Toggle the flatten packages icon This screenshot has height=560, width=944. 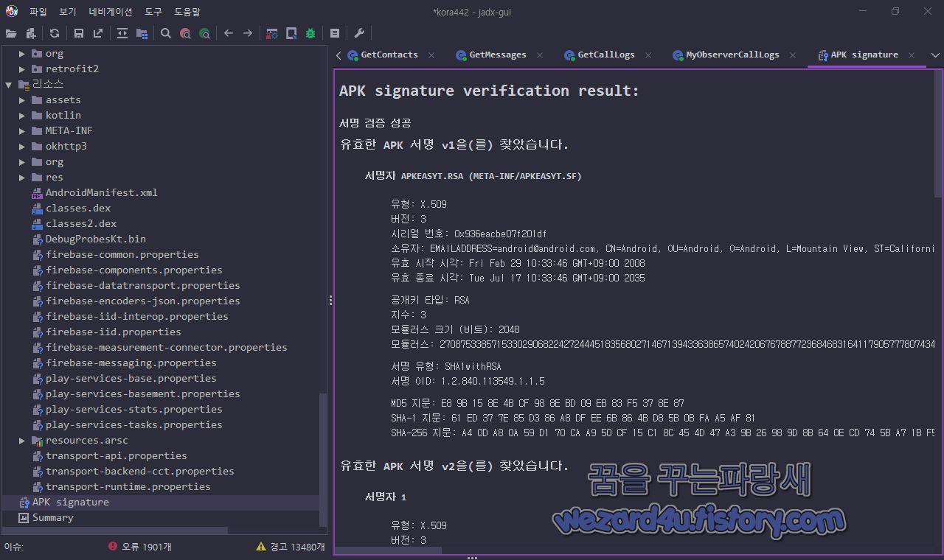pyautogui.click(x=142, y=33)
